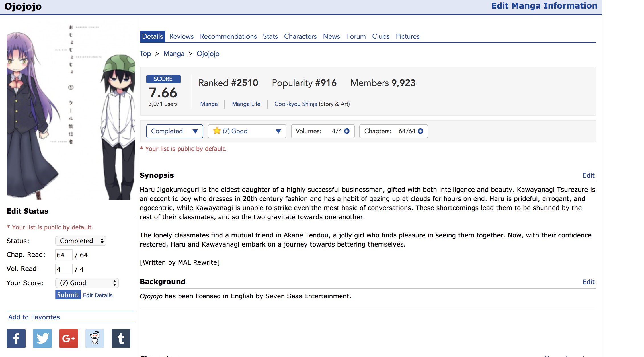The height and width of the screenshot is (357, 644).
Task: Open the (7) Good score dropdown
Action: coord(247,131)
